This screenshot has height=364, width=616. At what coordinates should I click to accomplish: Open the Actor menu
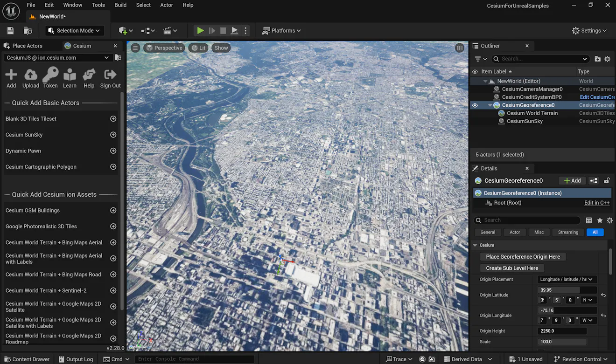[167, 5]
